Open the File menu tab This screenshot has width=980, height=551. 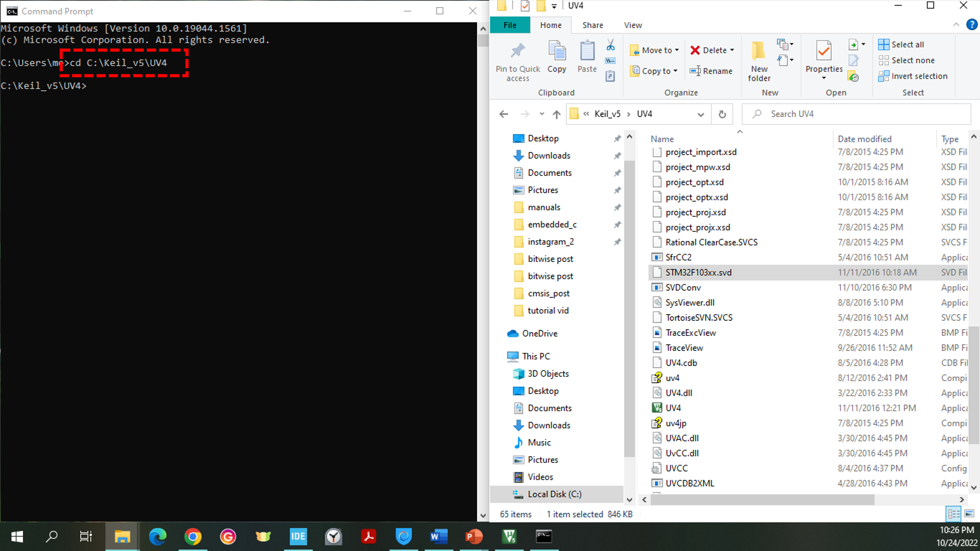coord(510,25)
